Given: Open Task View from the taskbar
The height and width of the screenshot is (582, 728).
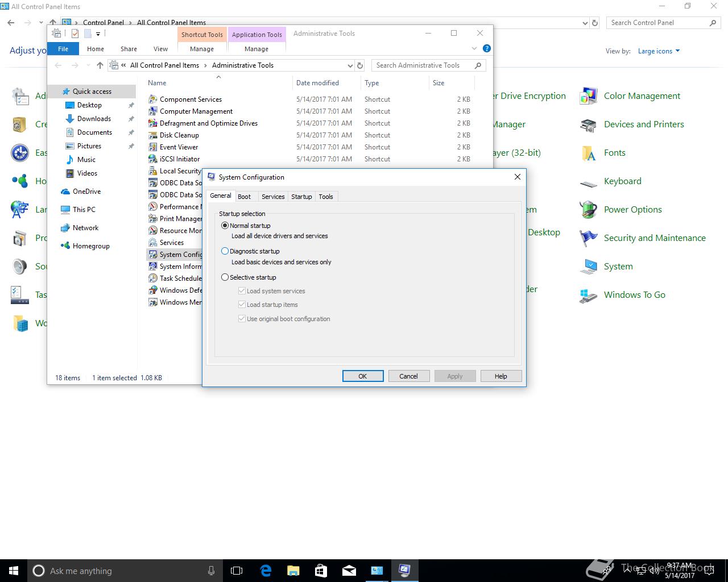Looking at the screenshot, I should coord(237,571).
